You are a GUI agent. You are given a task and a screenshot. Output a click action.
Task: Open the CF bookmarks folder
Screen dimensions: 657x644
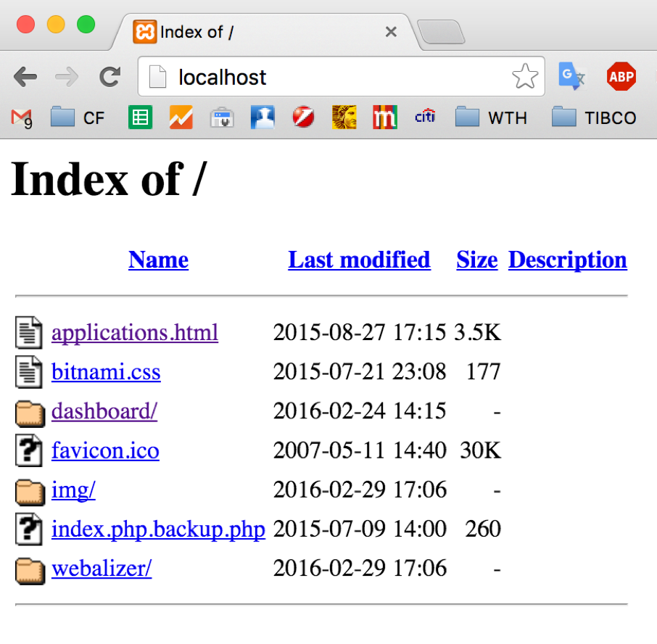(78, 117)
